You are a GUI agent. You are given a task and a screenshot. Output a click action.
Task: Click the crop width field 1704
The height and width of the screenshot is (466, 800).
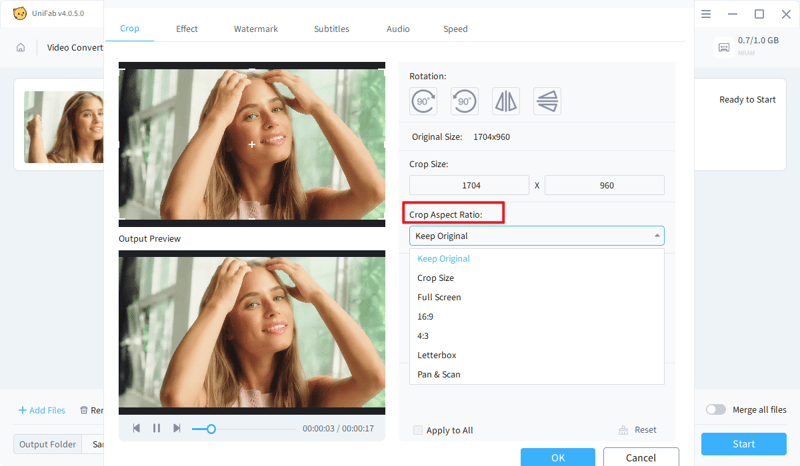469,185
